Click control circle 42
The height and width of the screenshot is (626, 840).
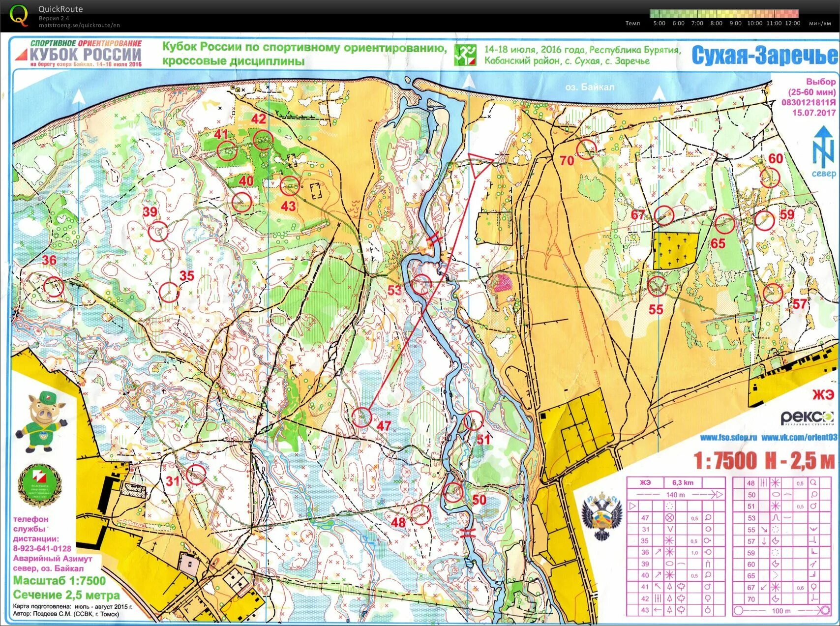tap(263, 140)
